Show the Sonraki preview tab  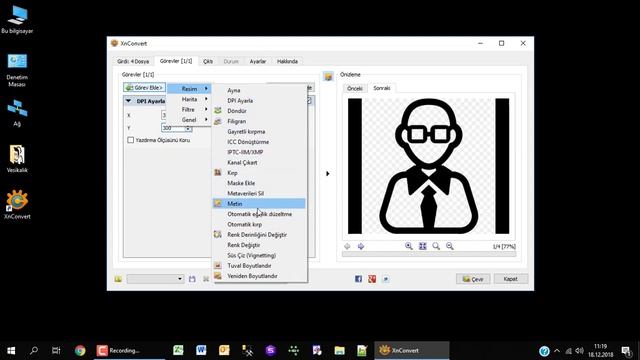pyautogui.click(x=382, y=88)
